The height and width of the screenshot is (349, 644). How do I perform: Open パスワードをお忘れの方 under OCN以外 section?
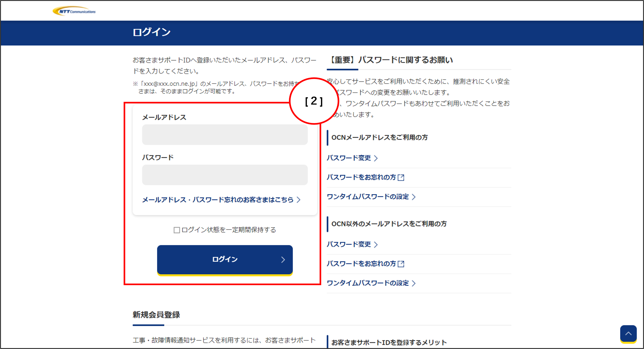[x=361, y=264]
